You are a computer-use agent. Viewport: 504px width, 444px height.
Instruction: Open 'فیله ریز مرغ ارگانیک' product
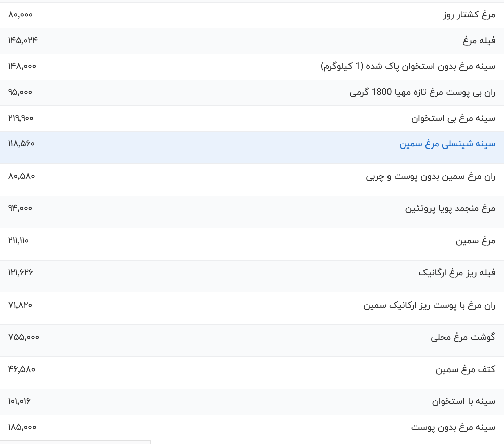(x=457, y=273)
